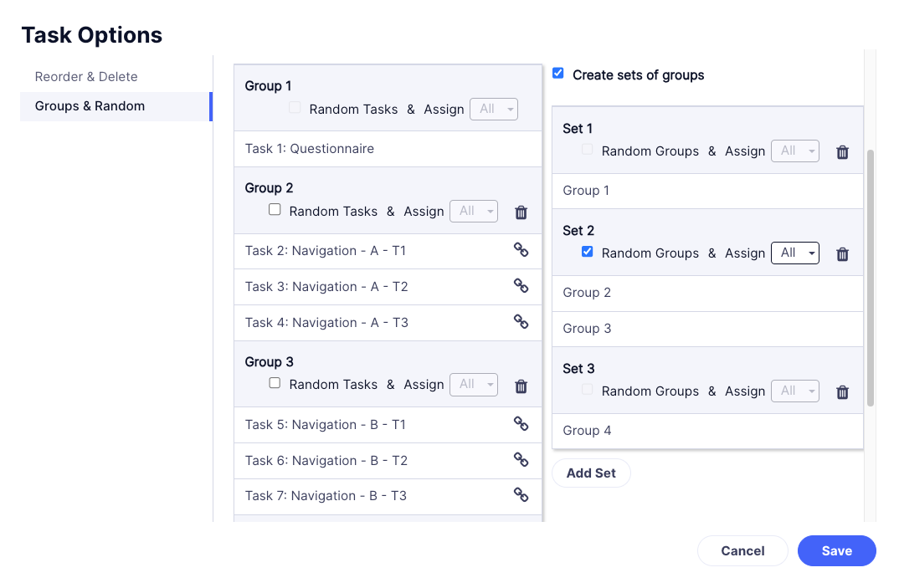The image size is (899, 588).
Task: Click the Add Set button
Action: [591, 473]
